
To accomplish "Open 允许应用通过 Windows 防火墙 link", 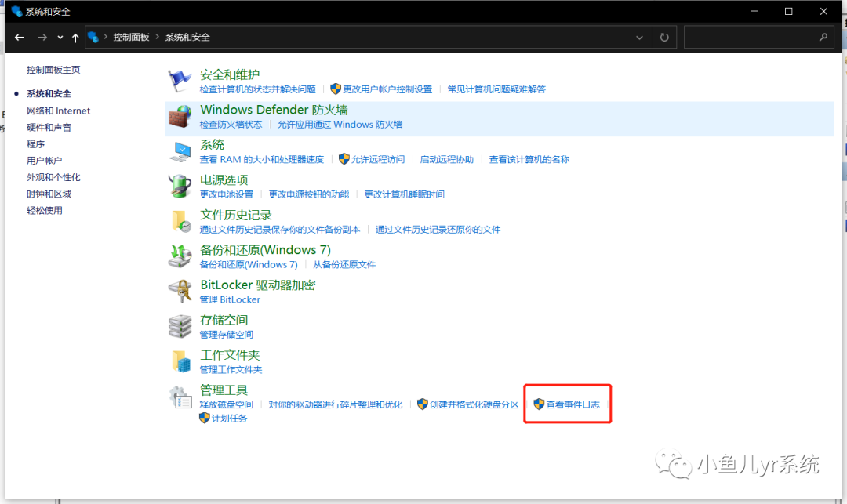I will (x=340, y=125).
